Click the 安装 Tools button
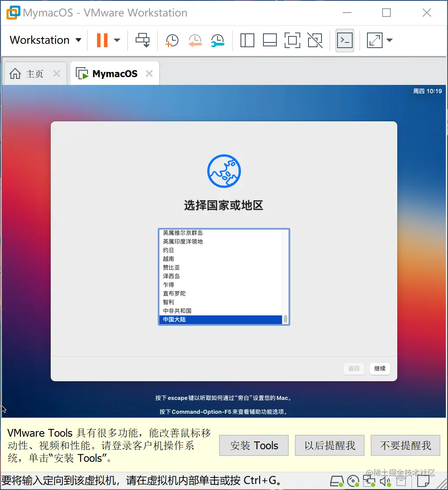This screenshot has width=448, height=490. [254, 445]
